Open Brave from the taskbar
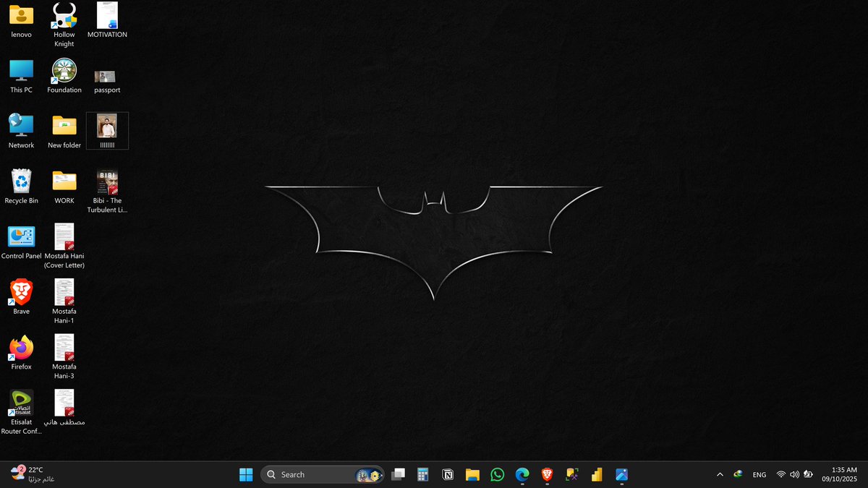The height and width of the screenshot is (488, 868). pos(547,474)
